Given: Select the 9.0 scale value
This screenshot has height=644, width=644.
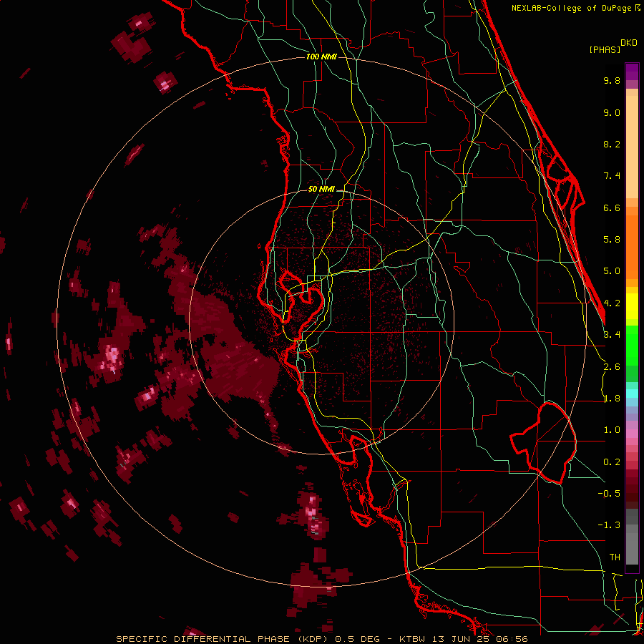Looking at the screenshot, I should [x=612, y=112].
